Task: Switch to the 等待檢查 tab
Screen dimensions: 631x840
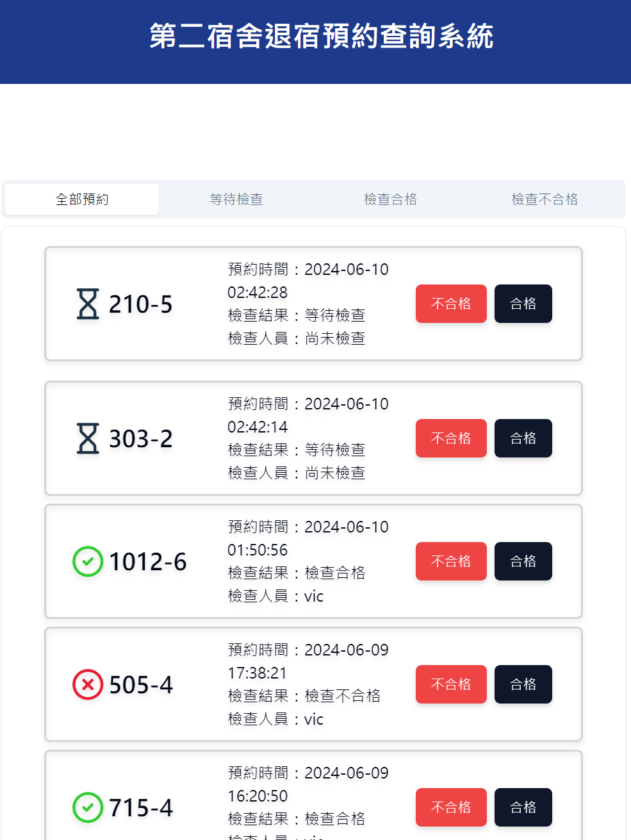Action: coord(236,199)
